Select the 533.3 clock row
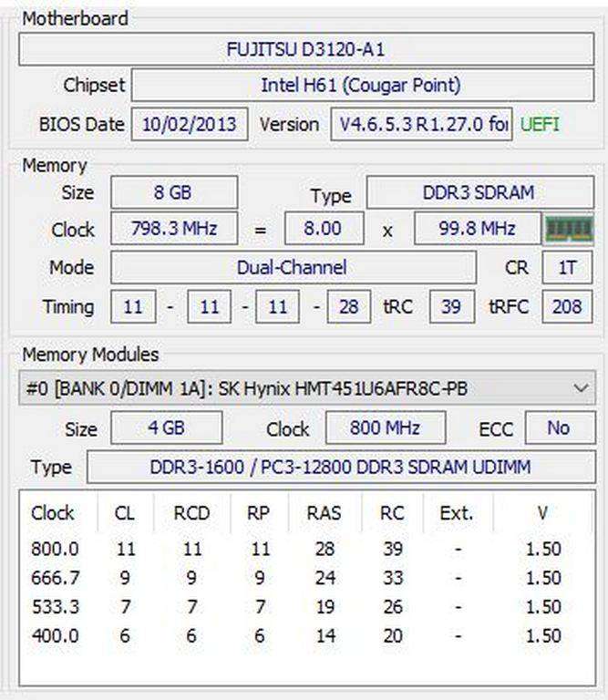 pos(296,607)
